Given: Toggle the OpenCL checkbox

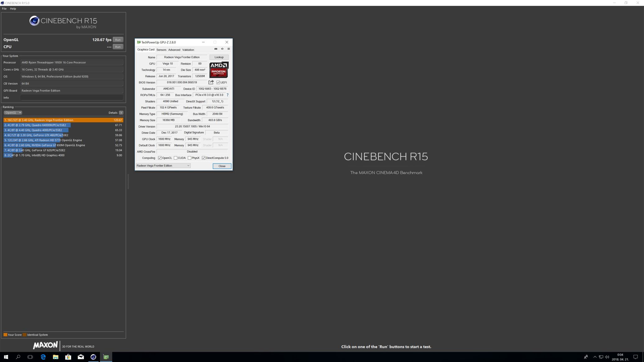Looking at the screenshot, I should 160,158.
